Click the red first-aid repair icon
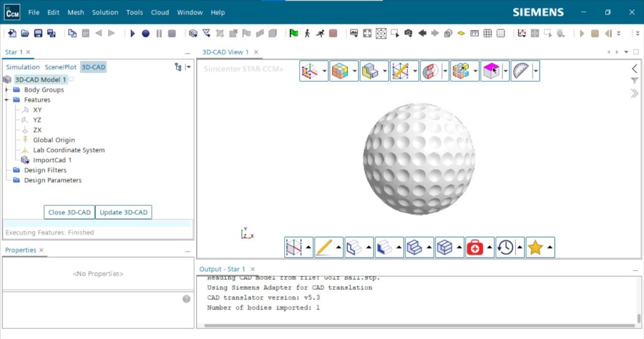 click(x=475, y=248)
